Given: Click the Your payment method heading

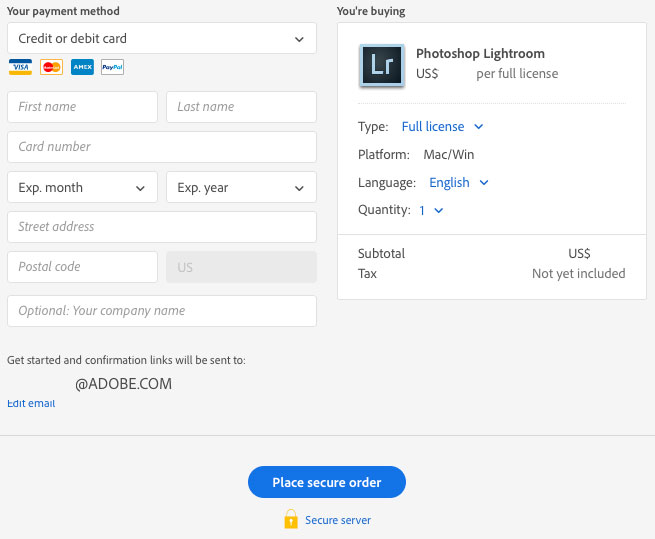Looking at the screenshot, I should click(63, 11).
